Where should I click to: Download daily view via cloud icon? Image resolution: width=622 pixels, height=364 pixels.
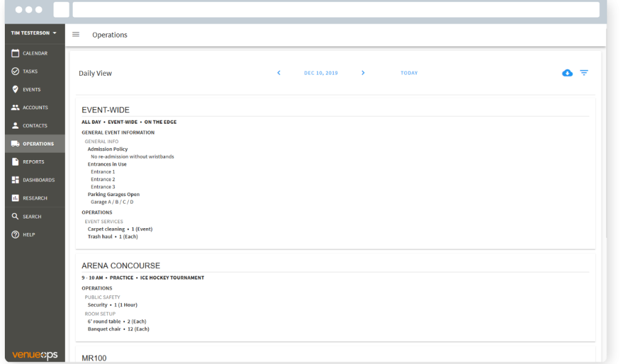coord(567,73)
